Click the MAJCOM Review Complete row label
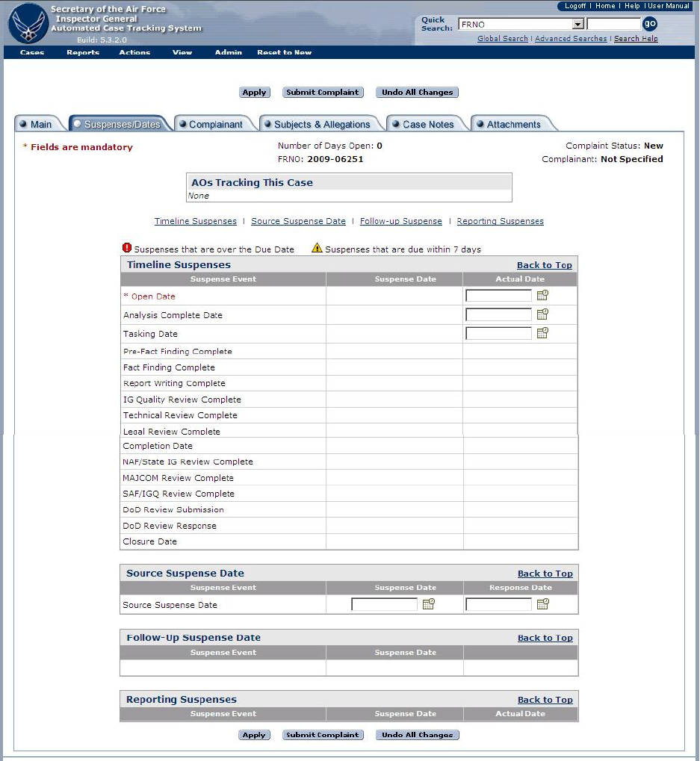Screen dimensions: 700x761 click(x=178, y=478)
